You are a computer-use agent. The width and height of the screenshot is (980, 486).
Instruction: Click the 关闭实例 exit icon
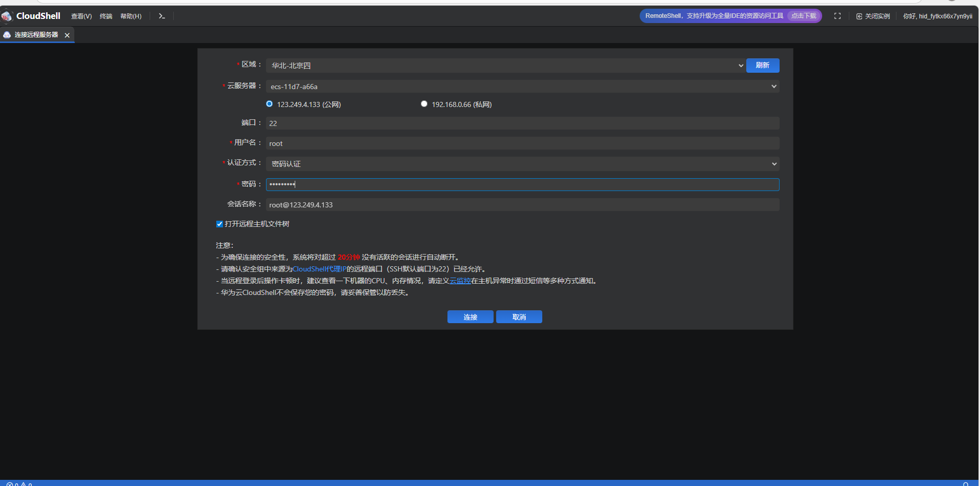click(x=859, y=16)
